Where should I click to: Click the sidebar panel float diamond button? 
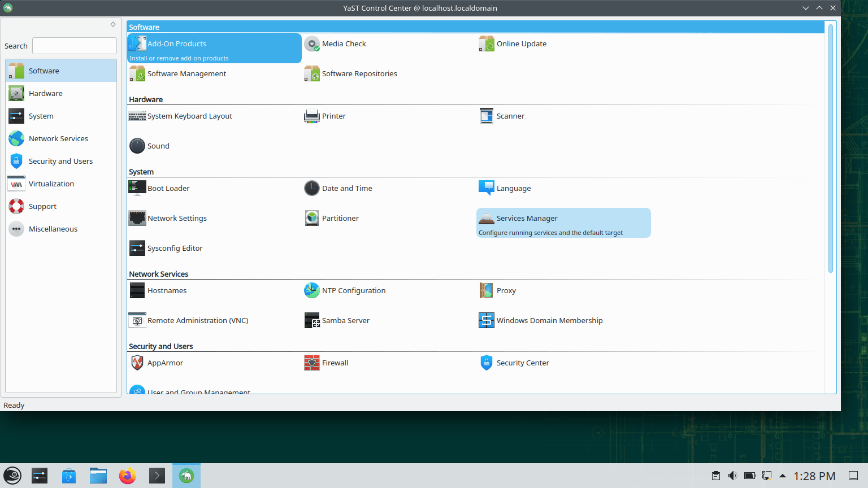pyautogui.click(x=113, y=24)
